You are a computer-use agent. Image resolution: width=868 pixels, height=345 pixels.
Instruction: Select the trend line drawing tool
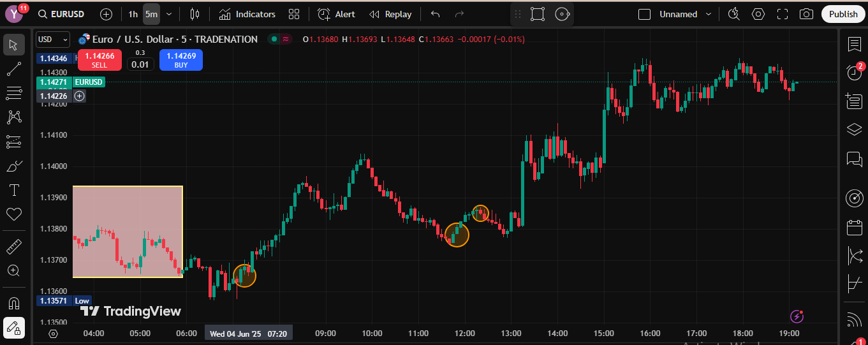click(14, 69)
